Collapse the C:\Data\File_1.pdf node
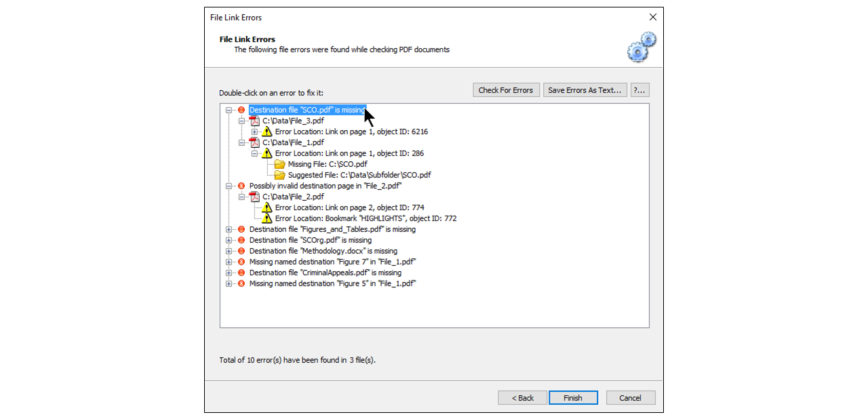 [x=241, y=142]
